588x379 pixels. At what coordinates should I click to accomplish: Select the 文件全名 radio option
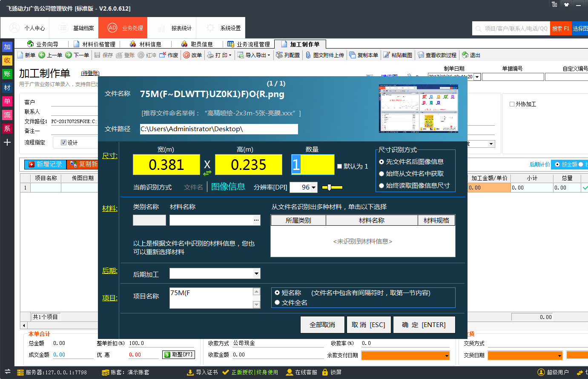pyautogui.click(x=277, y=302)
